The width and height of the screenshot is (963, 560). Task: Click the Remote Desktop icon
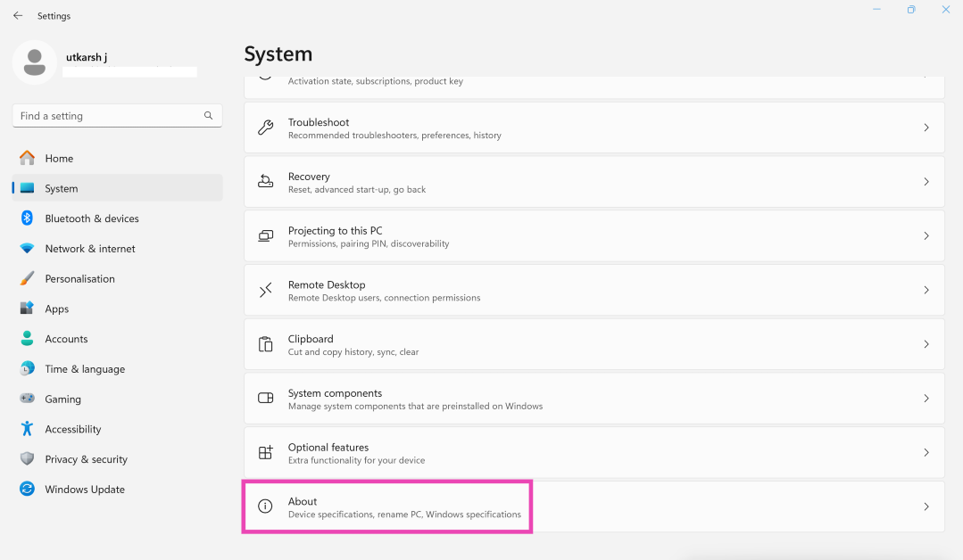pos(265,290)
